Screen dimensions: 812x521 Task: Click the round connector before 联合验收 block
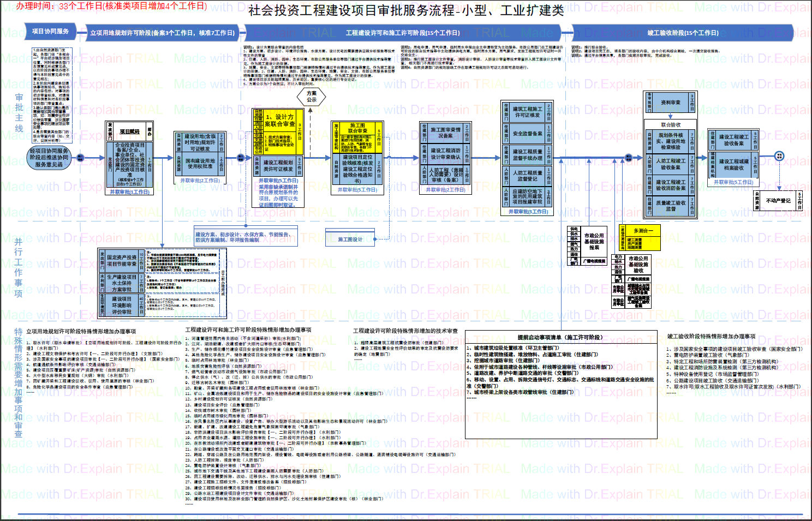pos(630,158)
